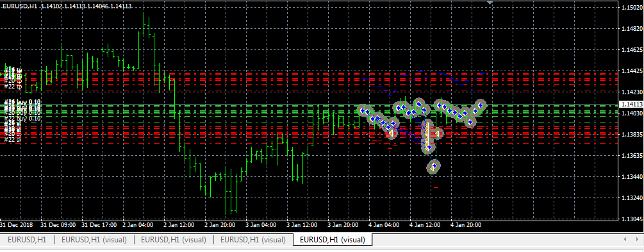Select the rightmost blue buy arrow
644x252 pixels.
pyautogui.click(x=480, y=105)
